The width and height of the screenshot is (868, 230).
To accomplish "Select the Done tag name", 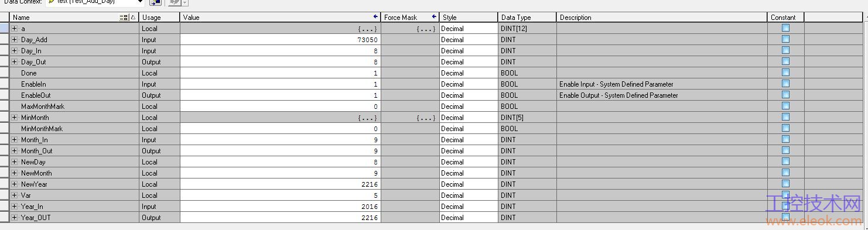I will coord(29,73).
